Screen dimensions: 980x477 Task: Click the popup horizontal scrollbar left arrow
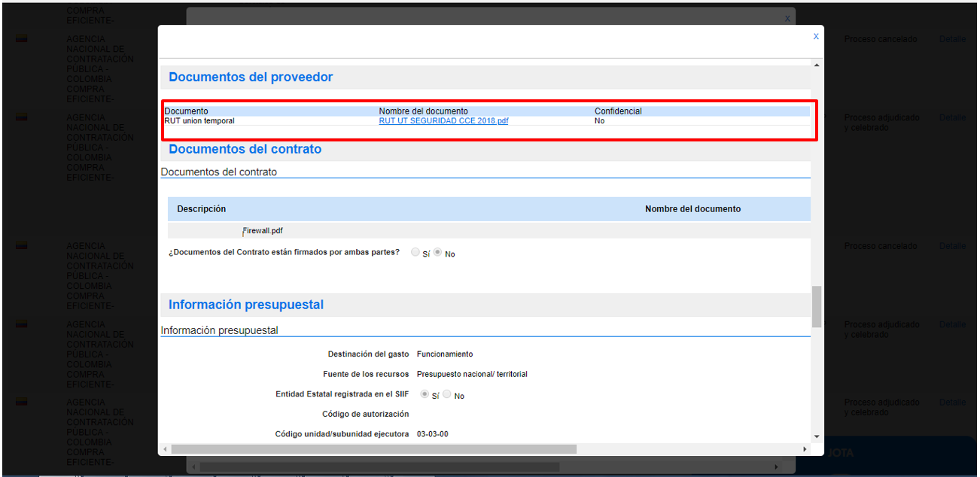165,449
